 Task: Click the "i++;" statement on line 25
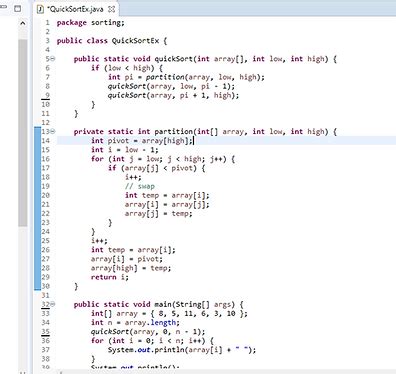point(99,241)
